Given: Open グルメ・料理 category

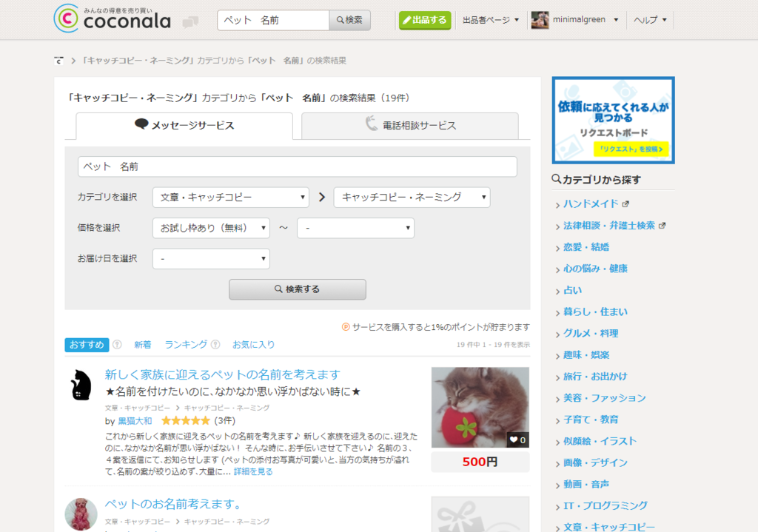Looking at the screenshot, I should [x=591, y=334].
